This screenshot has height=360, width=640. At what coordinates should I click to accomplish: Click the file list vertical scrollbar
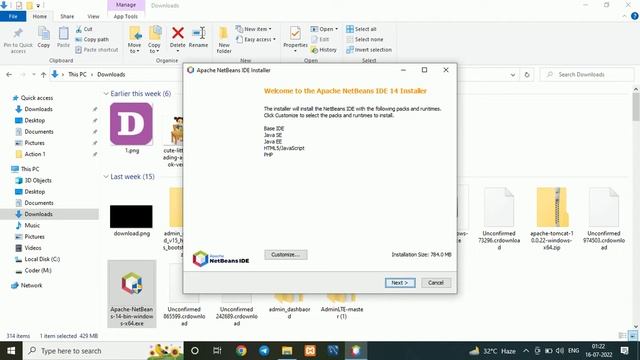[x=636, y=107]
